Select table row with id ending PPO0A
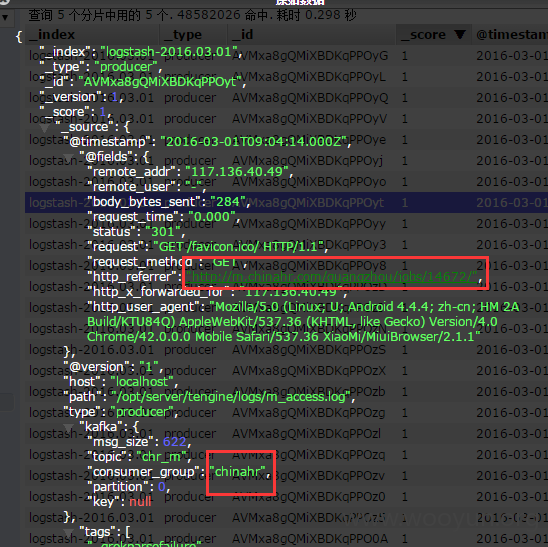Screen dimensions: 548x547 pos(286,538)
